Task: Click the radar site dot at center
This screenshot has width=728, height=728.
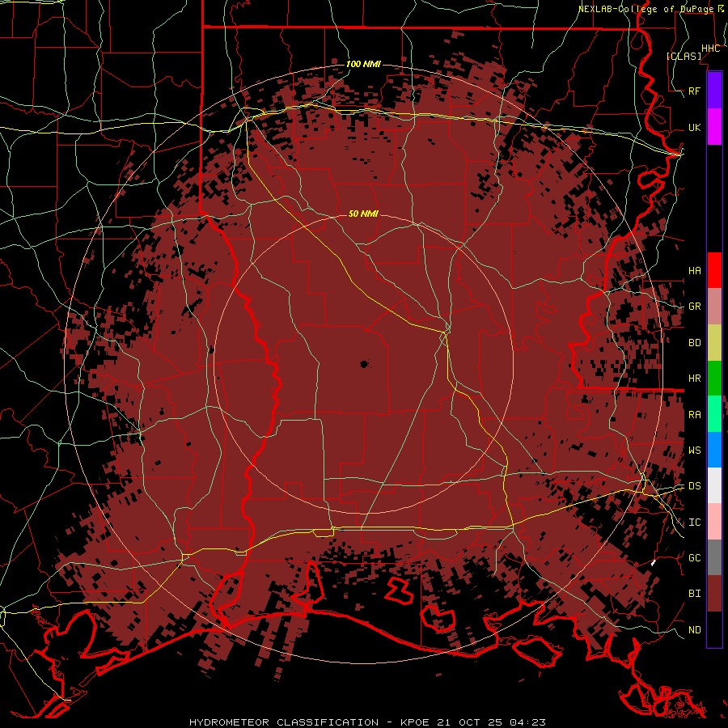Action: [363, 365]
